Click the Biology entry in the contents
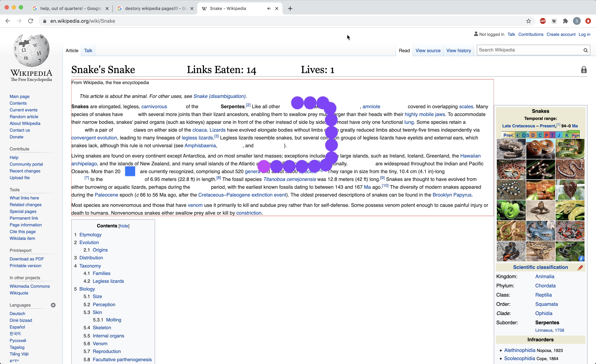The width and height of the screenshot is (596, 364). [x=87, y=289]
